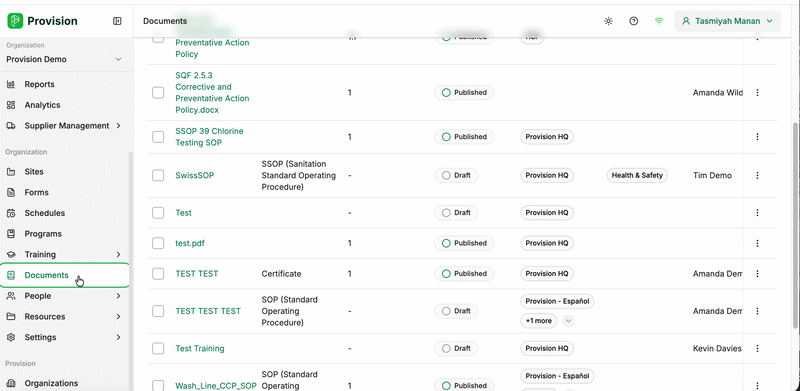Screen dimensions: 800x391
Task: Click the Resources folder icon
Action: 11,316
